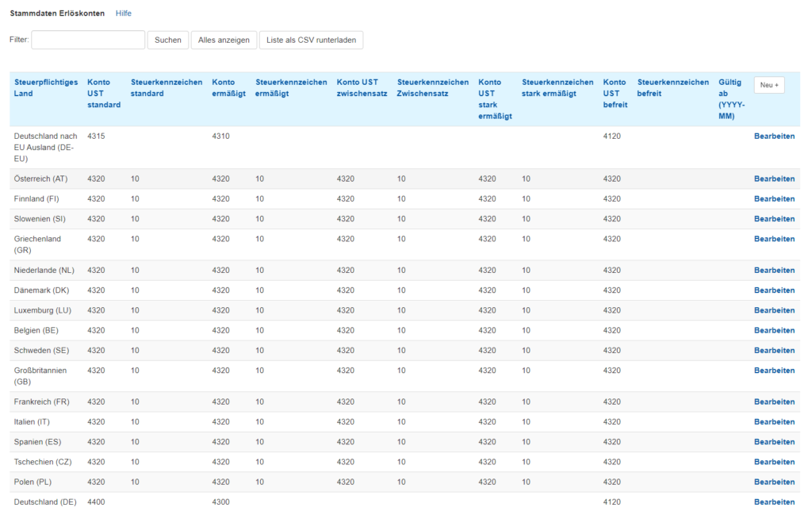Viewport: 812px width, 519px height.
Task: Select Frankreich (FR) country cell
Action: [x=41, y=402]
